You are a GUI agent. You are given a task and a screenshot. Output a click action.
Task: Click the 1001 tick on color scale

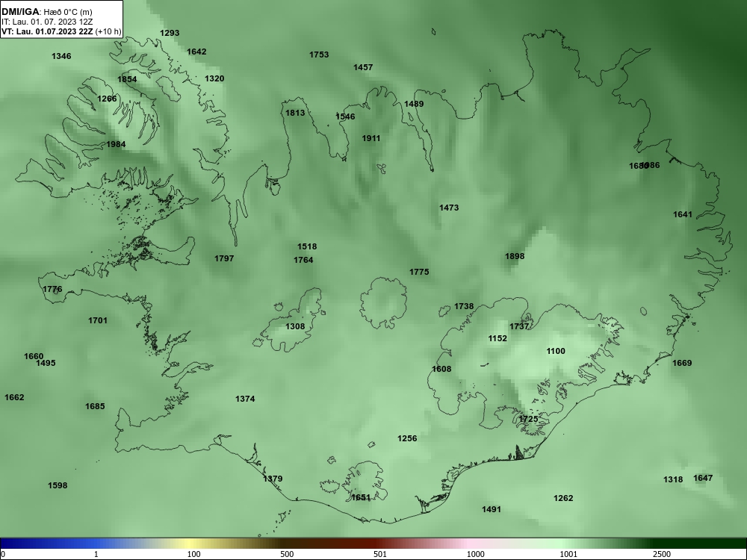[x=568, y=554]
